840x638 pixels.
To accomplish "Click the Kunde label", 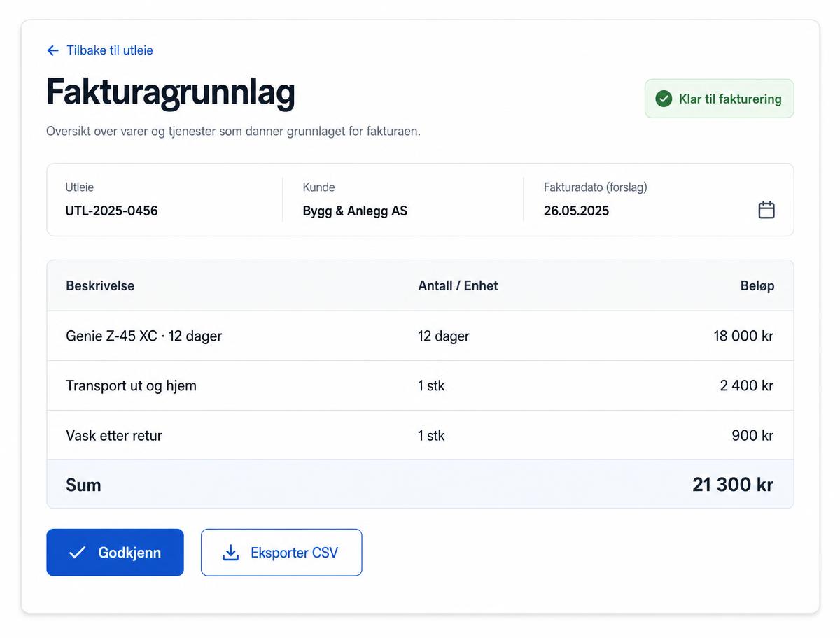I will [x=318, y=187].
